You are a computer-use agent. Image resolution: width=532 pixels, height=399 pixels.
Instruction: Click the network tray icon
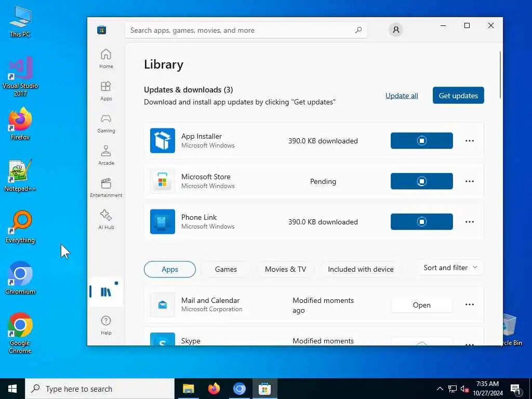453,389
